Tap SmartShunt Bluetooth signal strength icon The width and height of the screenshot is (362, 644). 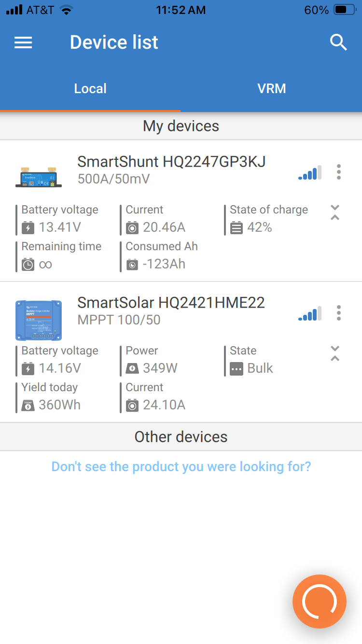pos(310,173)
